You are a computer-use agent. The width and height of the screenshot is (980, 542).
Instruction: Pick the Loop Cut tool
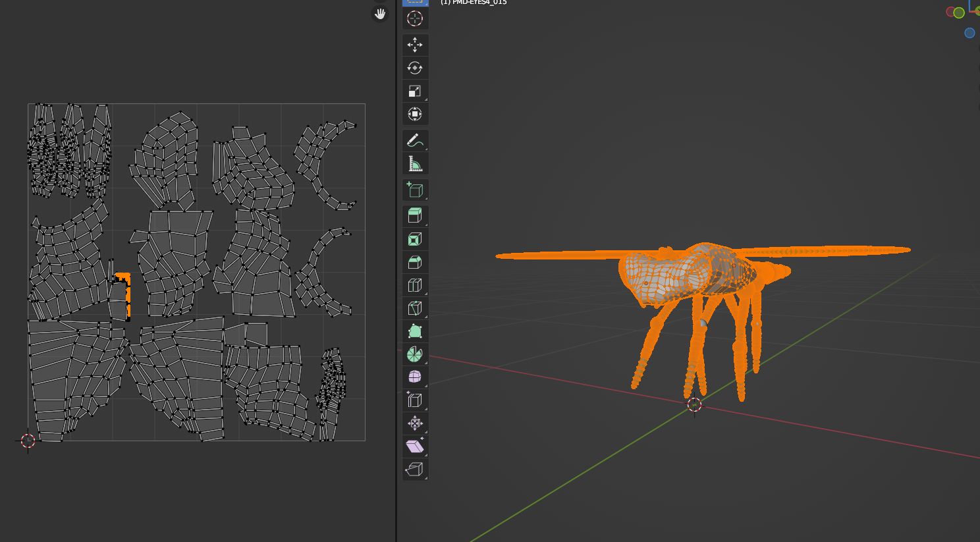click(415, 285)
